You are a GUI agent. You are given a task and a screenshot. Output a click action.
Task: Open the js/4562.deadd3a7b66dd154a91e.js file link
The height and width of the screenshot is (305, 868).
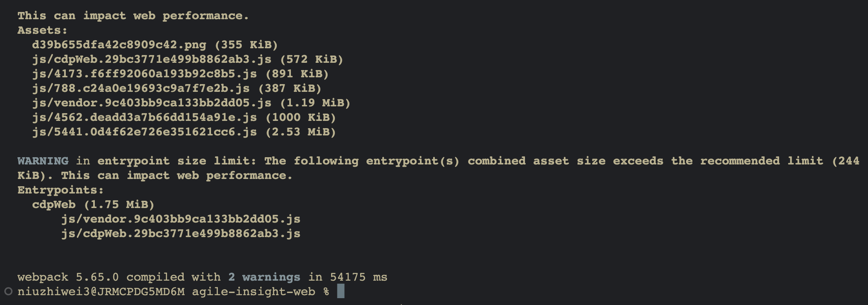pyautogui.click(x=144, y=117)
